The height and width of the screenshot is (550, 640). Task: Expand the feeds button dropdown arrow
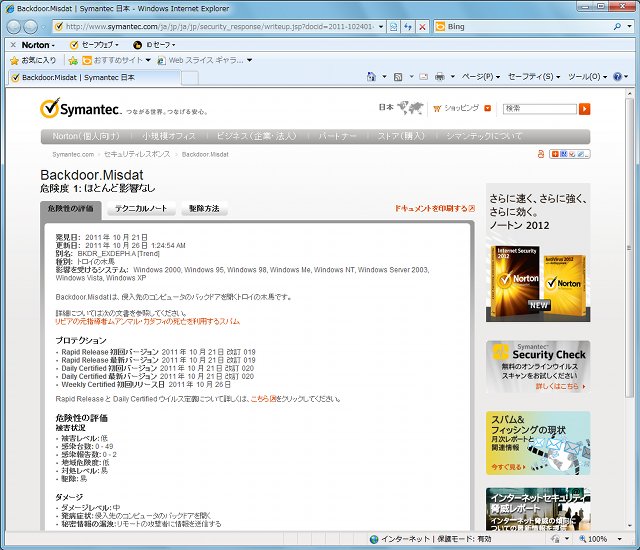[x=411, y=77]
